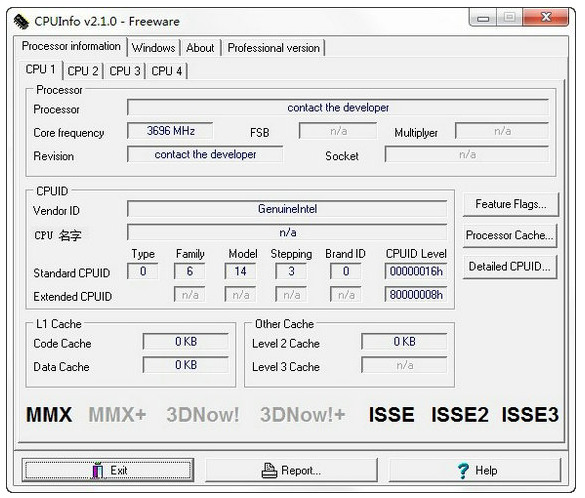The height and width of the screenshot is (498, 585).
Task: Click the ISSE3 instruction set label
Action: click(x=530, y=414)
